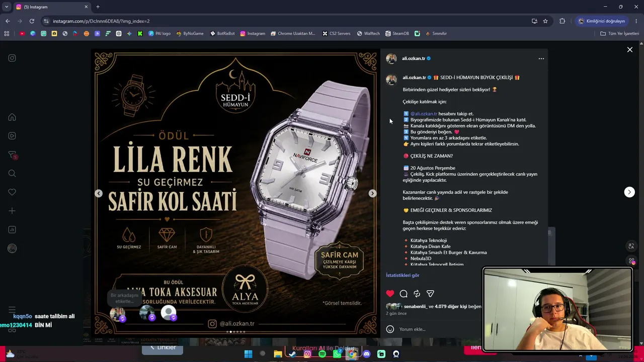Close the '(5) Instagram' tab

86,7
